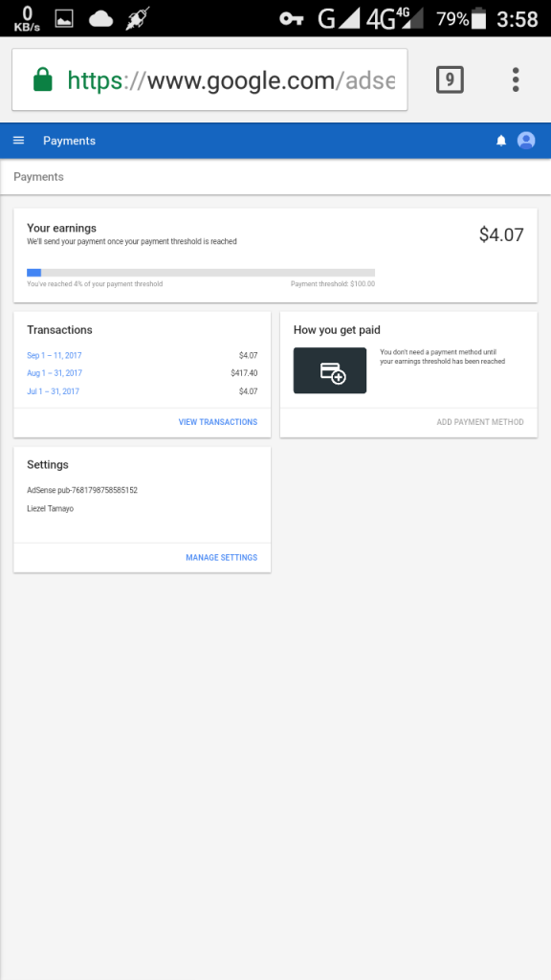Tap the VPN key status icon
The height and width of the screenshot is (980, 551).
[x=291, y=19]
